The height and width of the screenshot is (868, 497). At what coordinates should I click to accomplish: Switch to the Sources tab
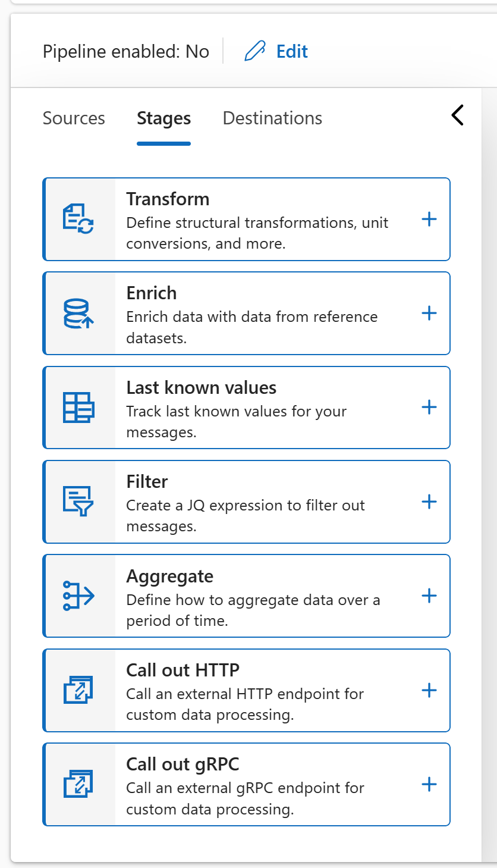[x=74, y=118]
